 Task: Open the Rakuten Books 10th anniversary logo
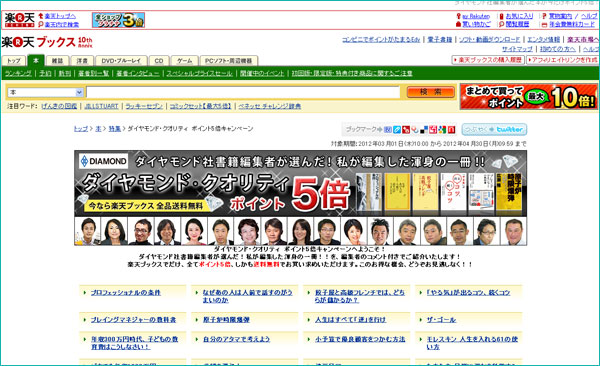tap(47, 42)
